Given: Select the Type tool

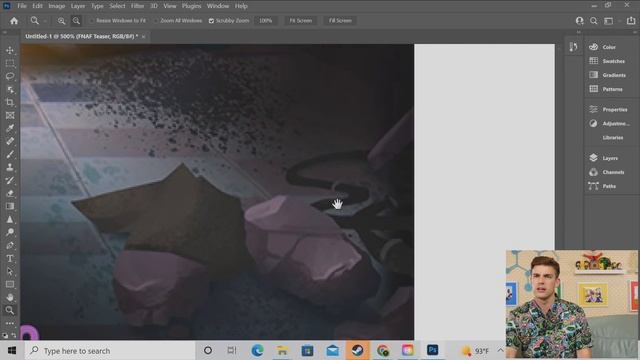Looking at the screenshot, I should point(10,258).
